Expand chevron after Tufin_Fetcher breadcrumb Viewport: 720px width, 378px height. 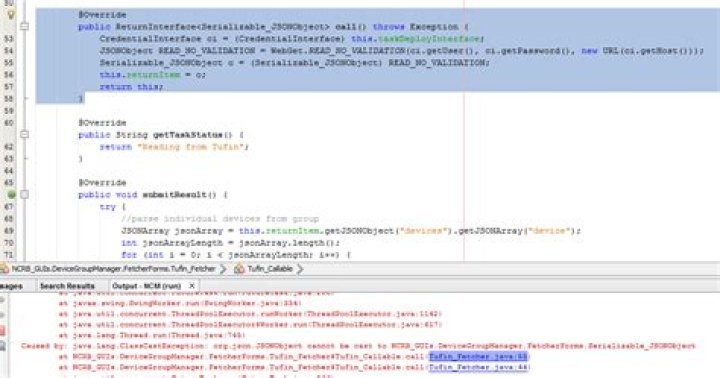point(223,269)
